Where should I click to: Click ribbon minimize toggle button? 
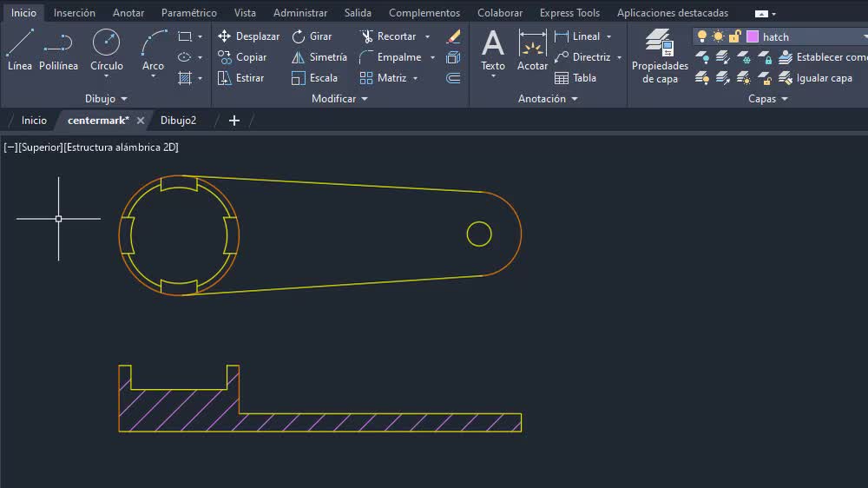click(762, 14)
